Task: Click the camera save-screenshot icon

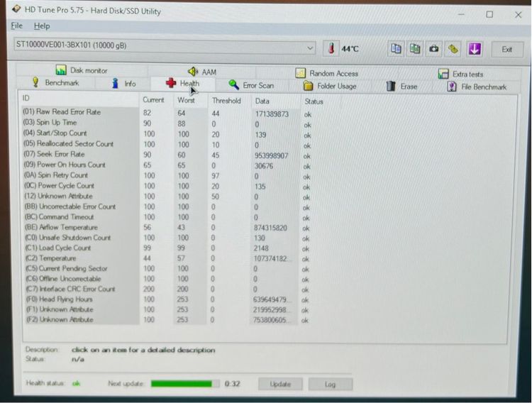Action: click(x=433, y=49)
